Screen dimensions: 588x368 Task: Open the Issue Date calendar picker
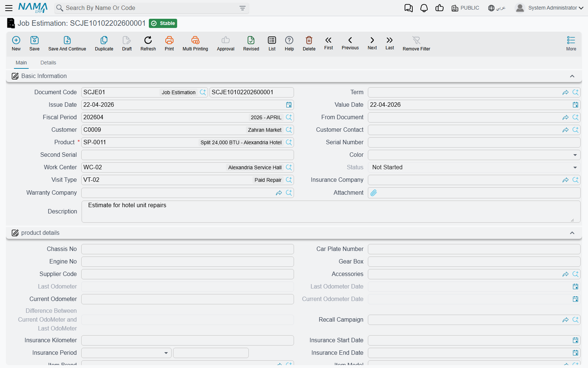coord(289,105)
